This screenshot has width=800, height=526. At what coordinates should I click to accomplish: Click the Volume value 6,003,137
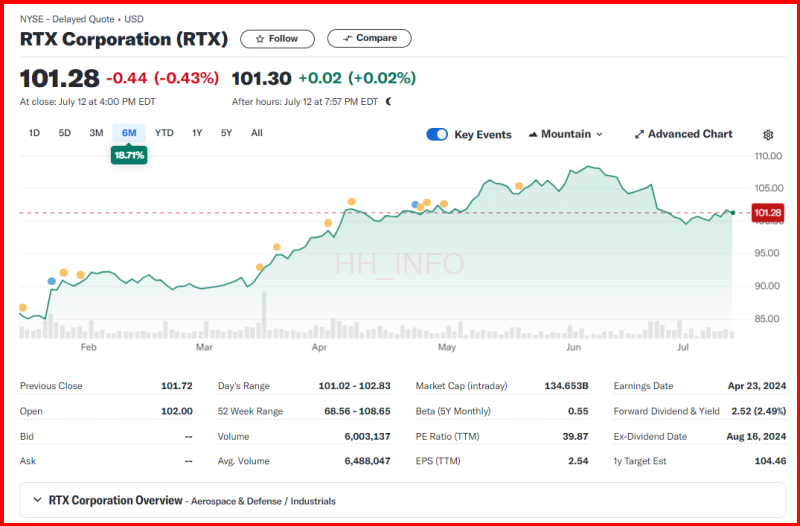tap(368, 437)
